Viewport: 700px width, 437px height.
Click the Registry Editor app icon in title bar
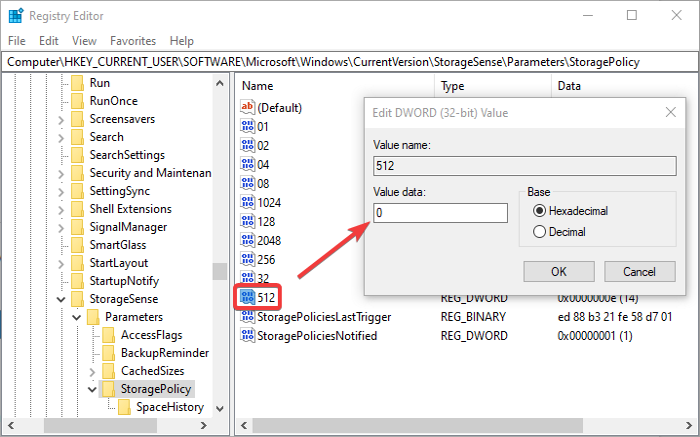click(16, 16)
